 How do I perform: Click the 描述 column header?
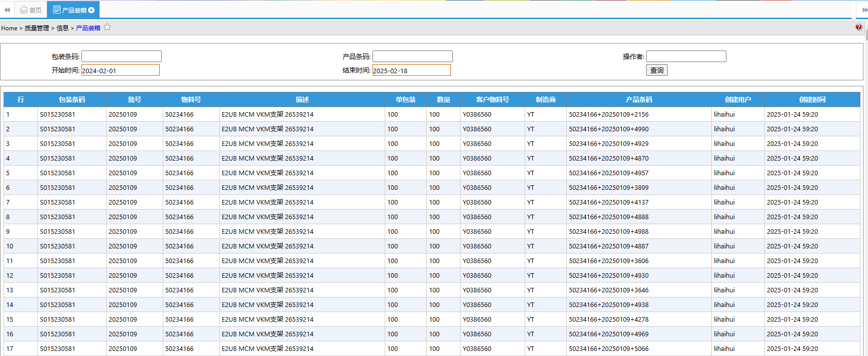[302, 99]
